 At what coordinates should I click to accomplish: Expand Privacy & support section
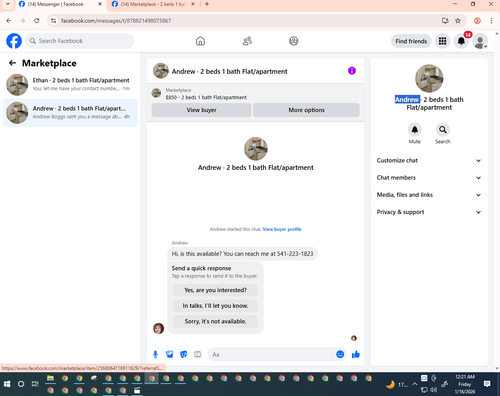coord(429,212)
